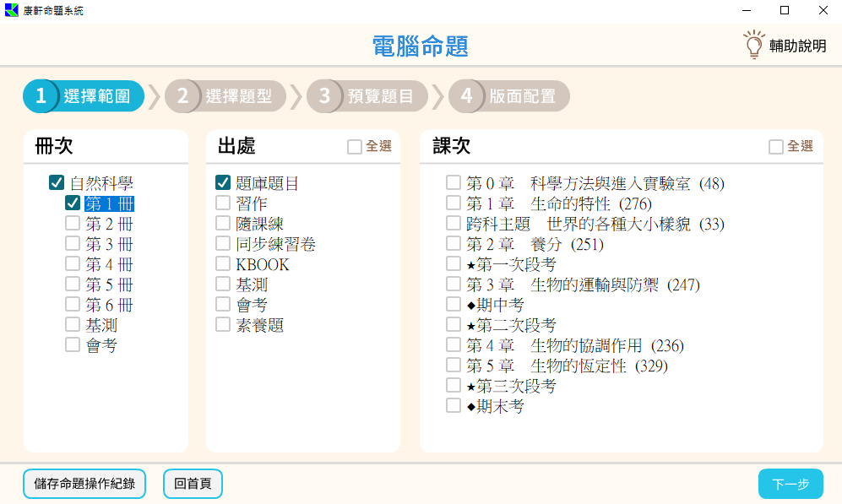Screen dimensions: 842x504
Task: Click the lightbulb 輔助說明 help icon
Action: [752, 45]
